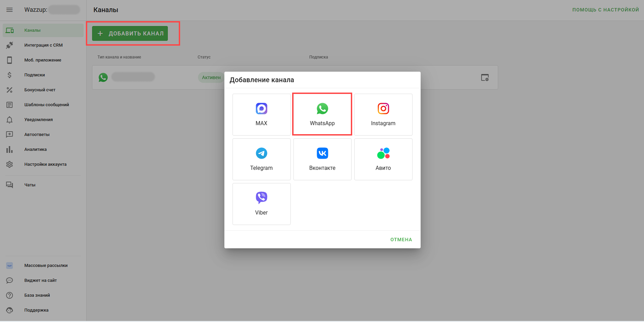Click the Шаблоны сообщений document icon
Screen dimensions: 644x322
coord(9,105)
